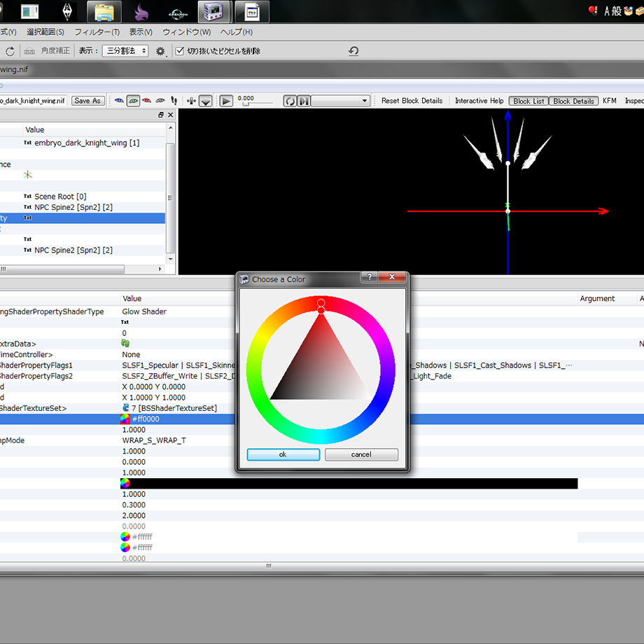
Task: Toggle the Block List panel button
Action: (x=528, y=101)
